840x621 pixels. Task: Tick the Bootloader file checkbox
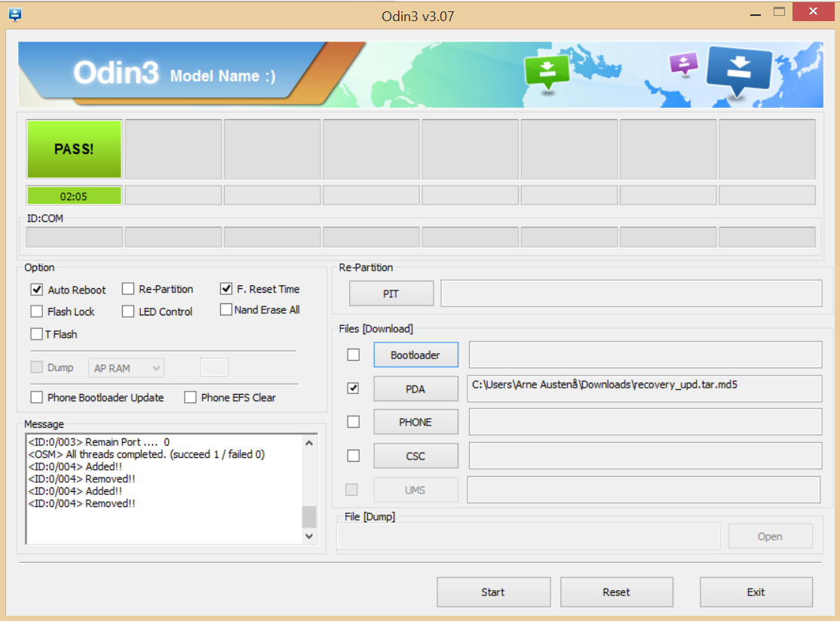(353, 355)
